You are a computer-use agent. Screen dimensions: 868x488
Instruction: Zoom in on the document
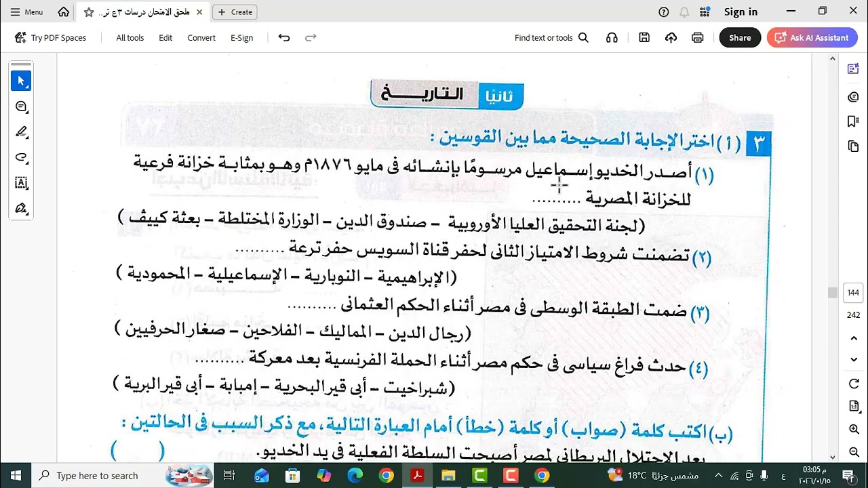(x=854, y=430)
